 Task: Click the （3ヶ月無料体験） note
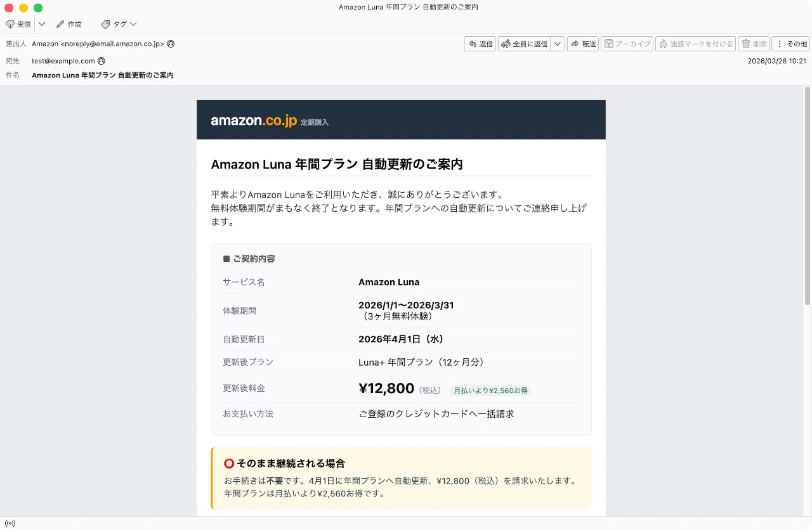pyautogui.click(x=398, y=316)
